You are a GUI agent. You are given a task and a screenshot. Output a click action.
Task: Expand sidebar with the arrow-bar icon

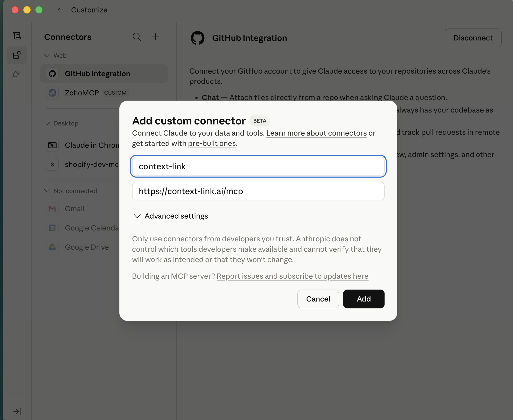[17, 411]
